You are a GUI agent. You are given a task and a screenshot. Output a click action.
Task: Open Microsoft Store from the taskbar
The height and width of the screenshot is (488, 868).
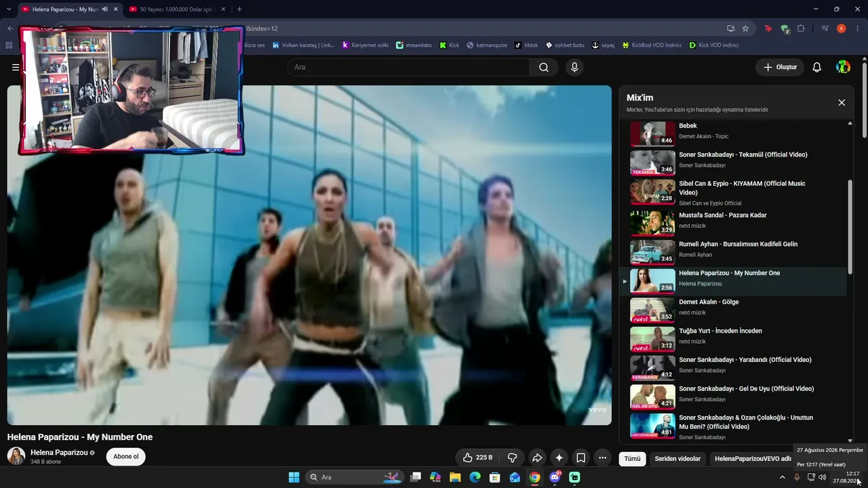495,477
